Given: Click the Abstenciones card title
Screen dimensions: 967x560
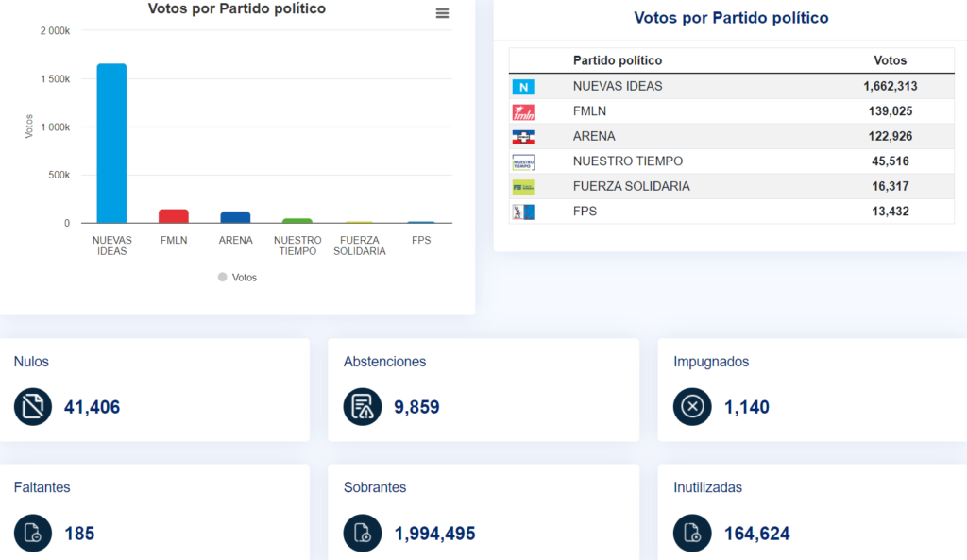Looking at the screenshot, I should (384, 362).
